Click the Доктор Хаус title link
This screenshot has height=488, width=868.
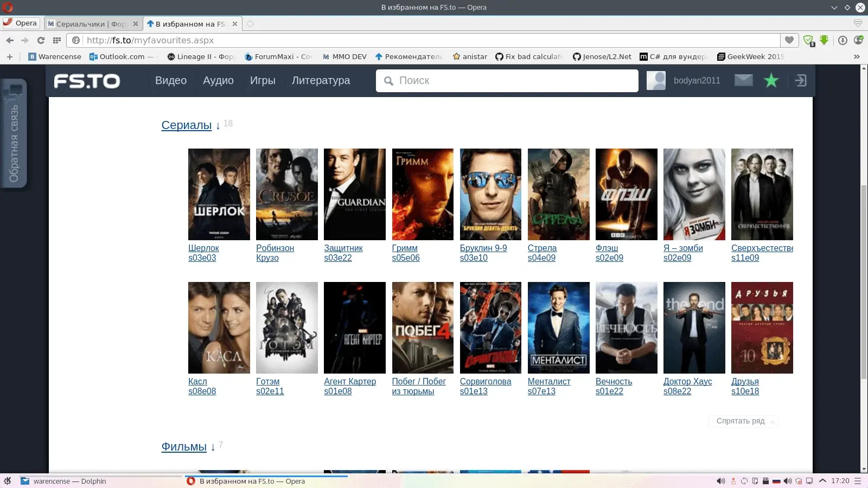point(688,381)
